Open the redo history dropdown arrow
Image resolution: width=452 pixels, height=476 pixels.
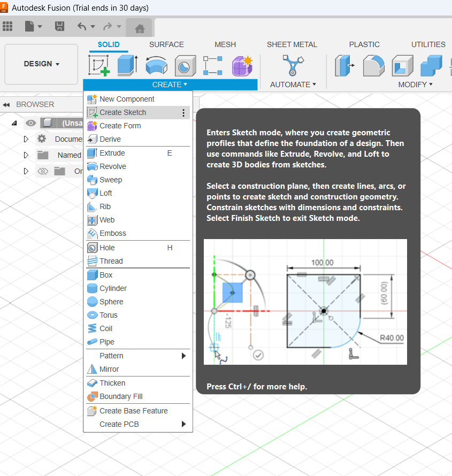click(x=119, y=27)
